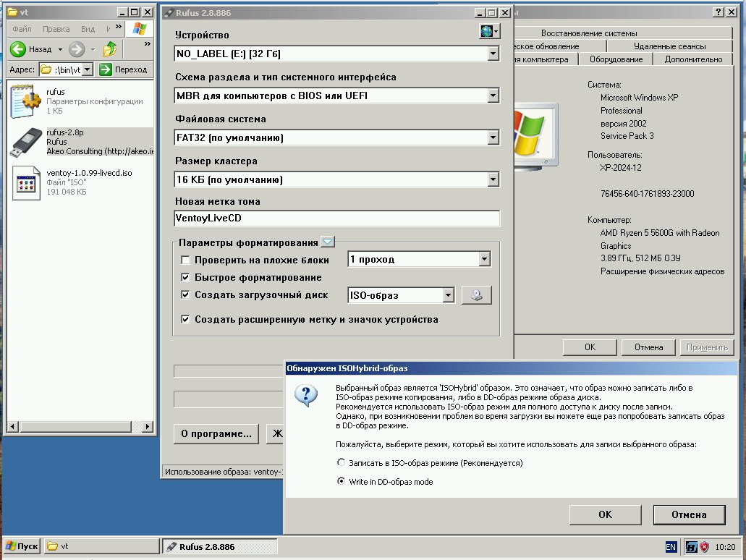Click the blue tray icon beside EN
746x560 pixels.
tap(691, 547)
